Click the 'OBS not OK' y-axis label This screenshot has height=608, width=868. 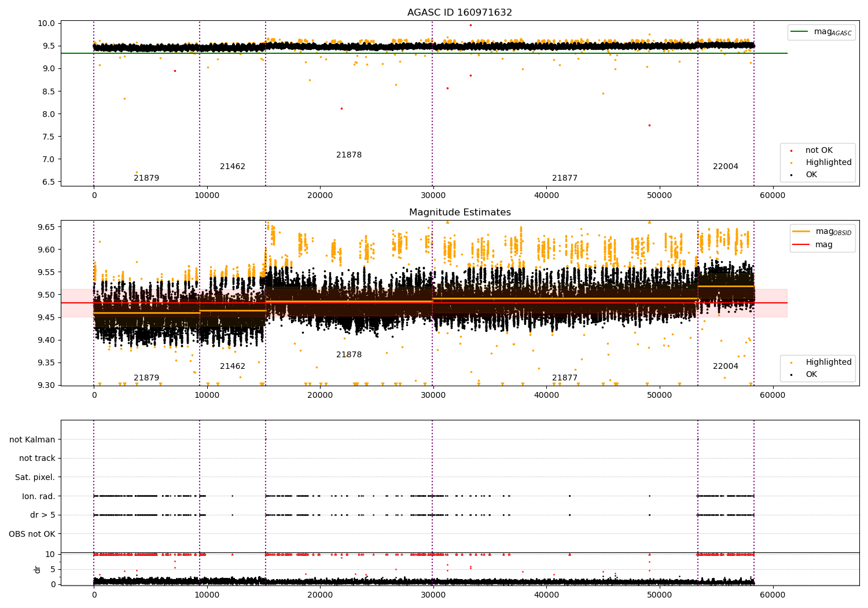(32, 534)
